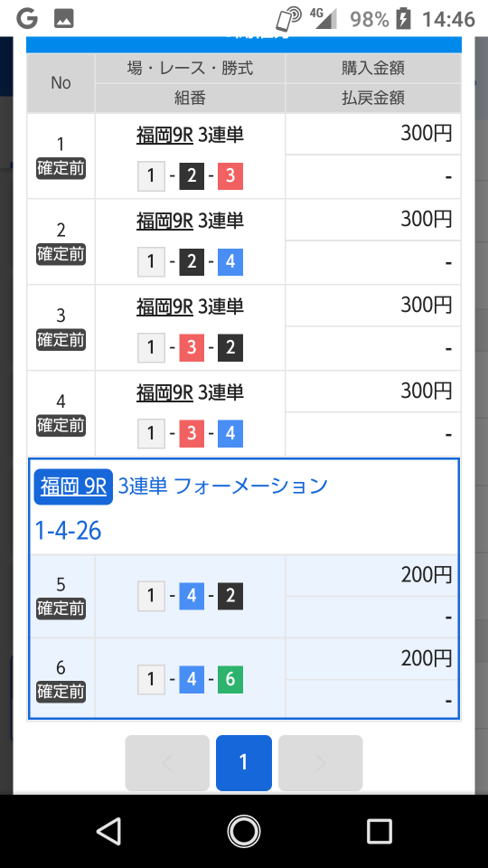Open recent apps with square icon
The width and height of the screenshot is (488, 868).
point(379,831)
